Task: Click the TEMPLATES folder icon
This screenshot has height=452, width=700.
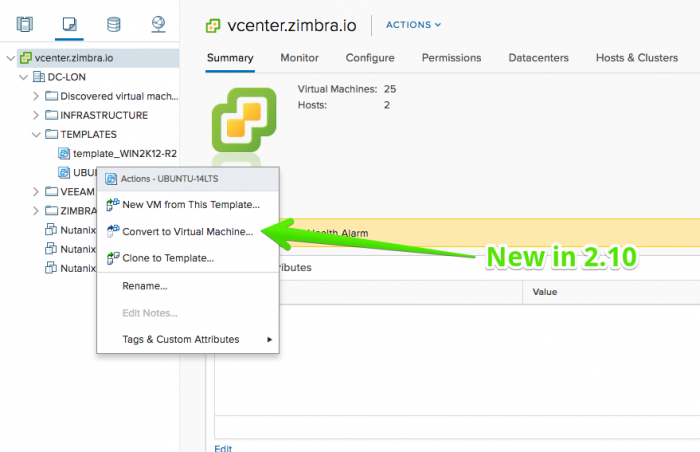Action: (51, 134)
